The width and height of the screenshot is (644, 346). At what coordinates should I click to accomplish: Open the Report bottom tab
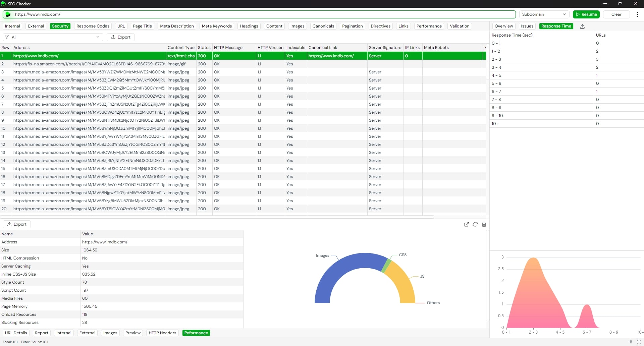tap(42, 333)
